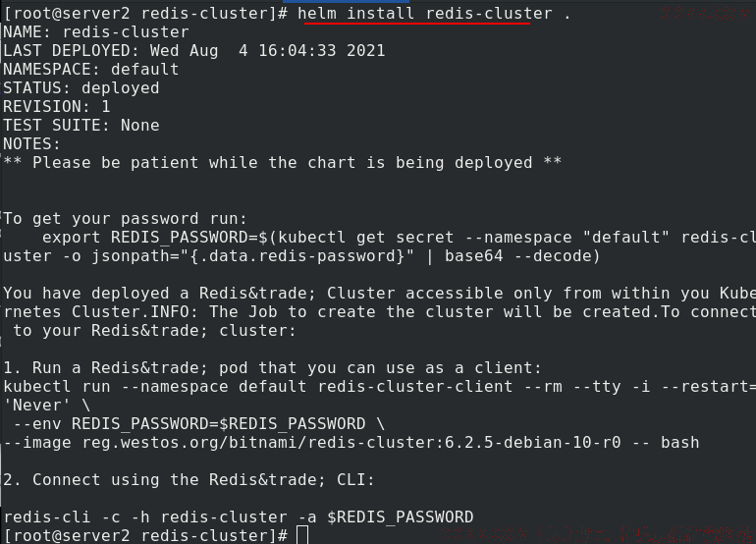Click the STATUS: deployed line
Viewport: 756px width, 544px height.
click(81, 87)
